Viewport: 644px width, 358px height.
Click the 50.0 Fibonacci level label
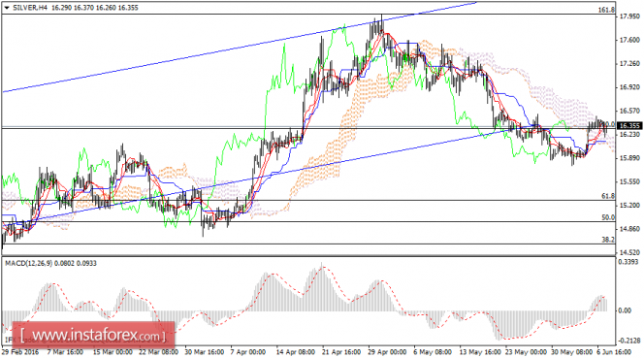point(608,217)
